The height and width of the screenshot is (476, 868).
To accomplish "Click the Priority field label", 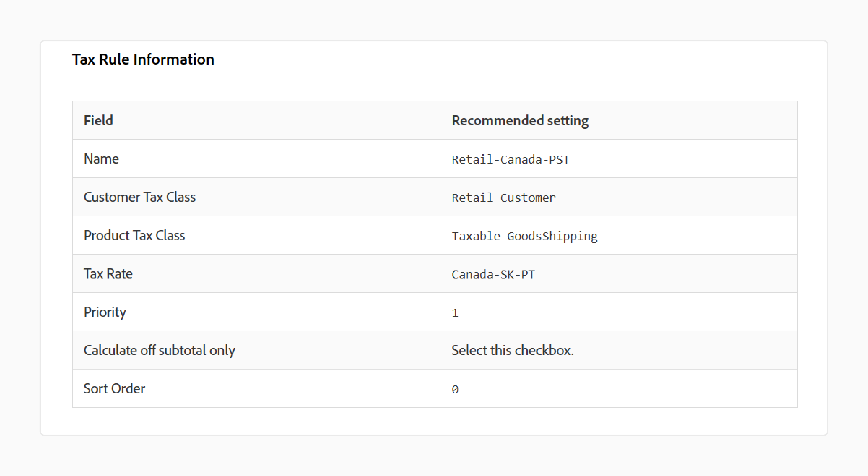I will 105,312.
